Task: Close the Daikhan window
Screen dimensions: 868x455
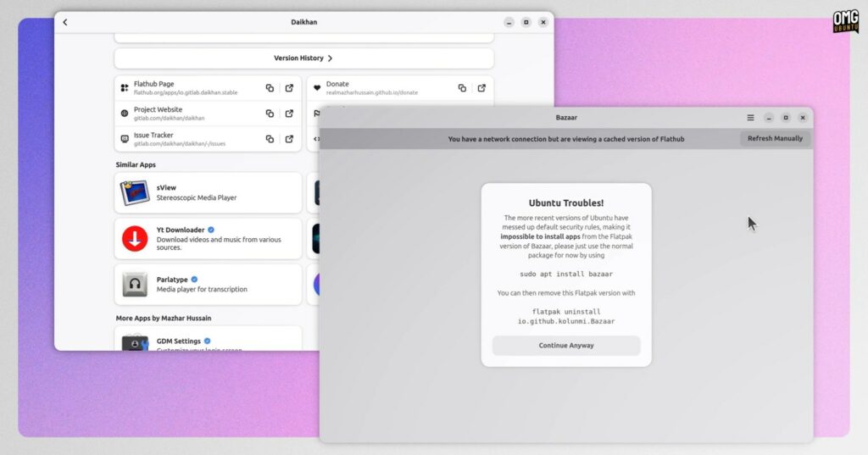Action: [543, 22]
